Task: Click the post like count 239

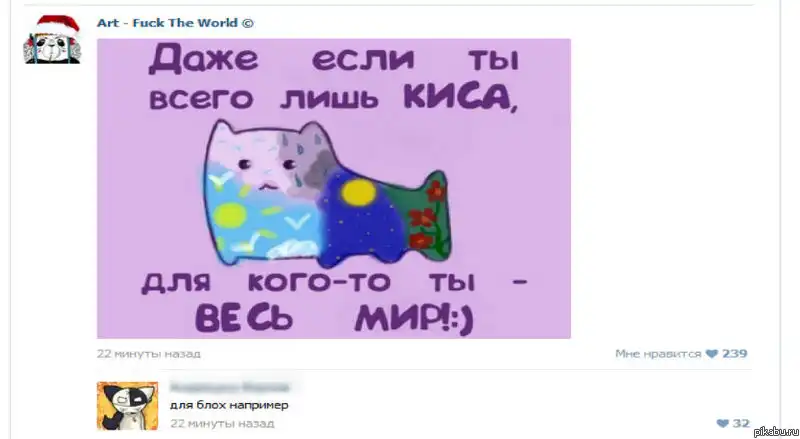Action: tap(735, 354)
